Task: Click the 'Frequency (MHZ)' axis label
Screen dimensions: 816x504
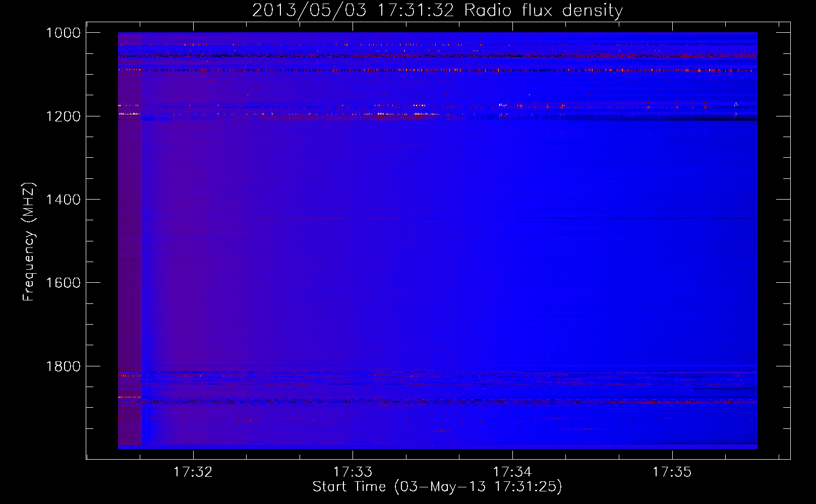Action: click(29, 242)
